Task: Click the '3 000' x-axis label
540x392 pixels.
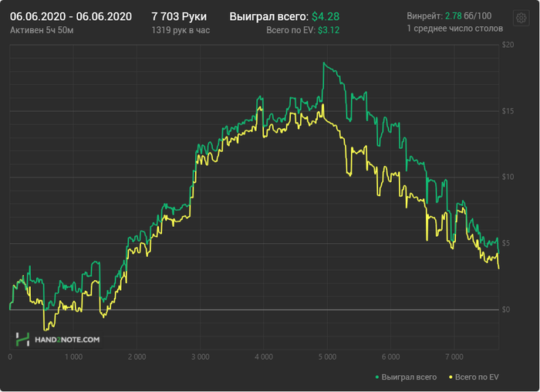Action: click(200, 357)
